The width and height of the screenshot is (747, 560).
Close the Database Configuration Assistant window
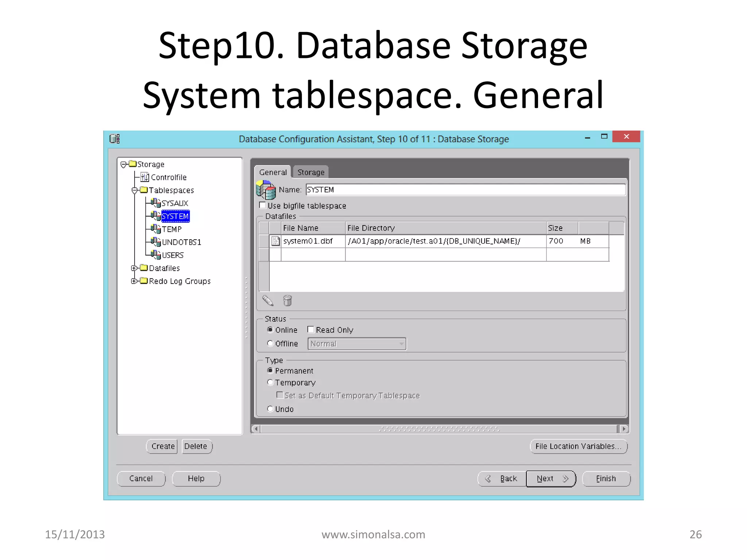coord(626,136)
